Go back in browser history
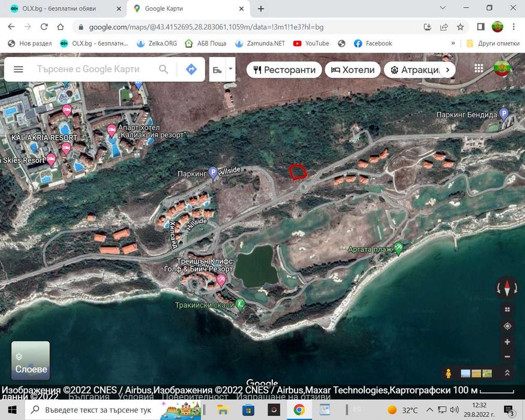This screenshot has height=420, width=525. tap(11, 27)
